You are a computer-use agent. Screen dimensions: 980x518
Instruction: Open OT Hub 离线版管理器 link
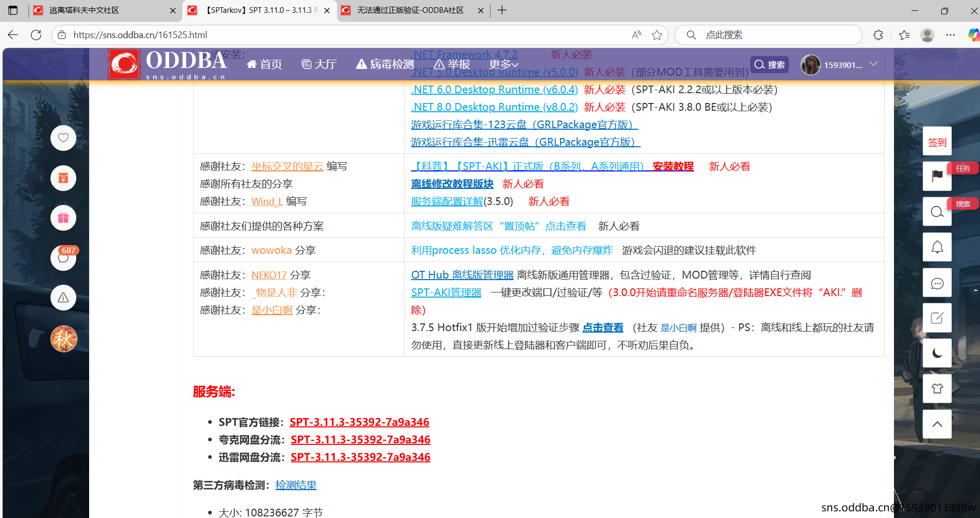click(x=462, y=275)
